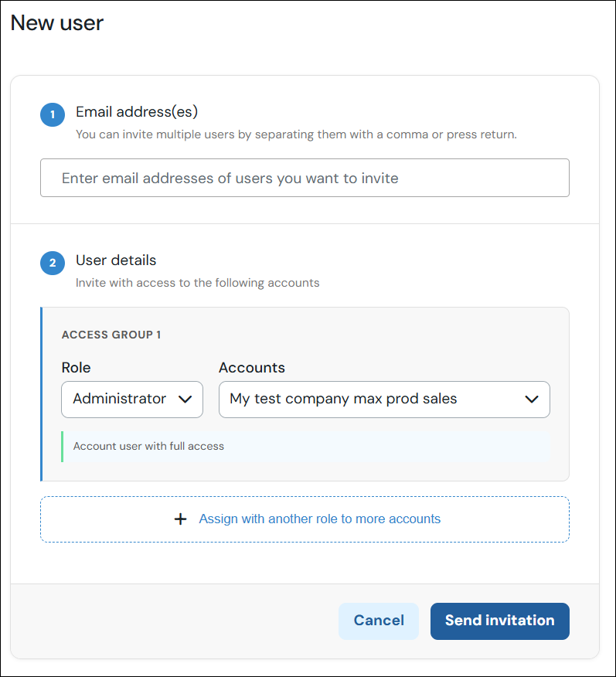This screenshot has height=677, width=616.
Task: Open the My test company accounts dropdown
Action: [x=384, y=400]
